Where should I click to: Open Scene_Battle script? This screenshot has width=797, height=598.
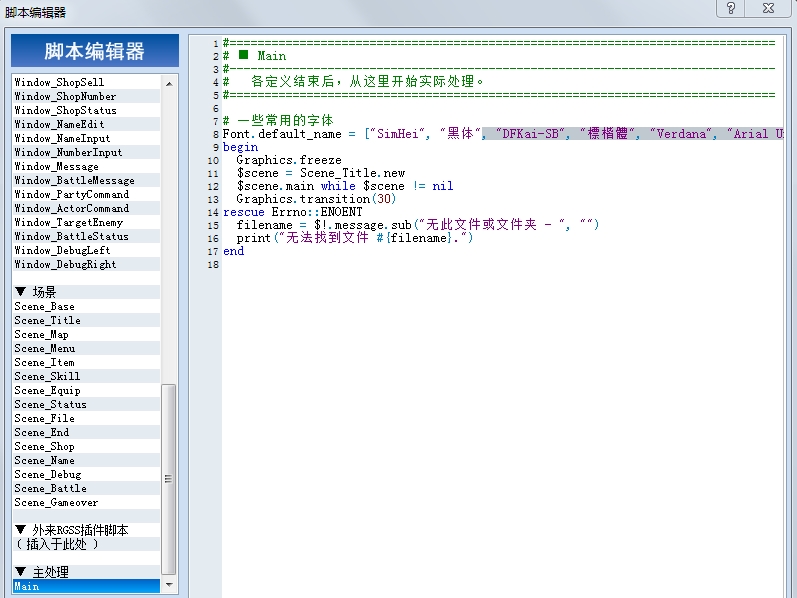click(86, 488)
